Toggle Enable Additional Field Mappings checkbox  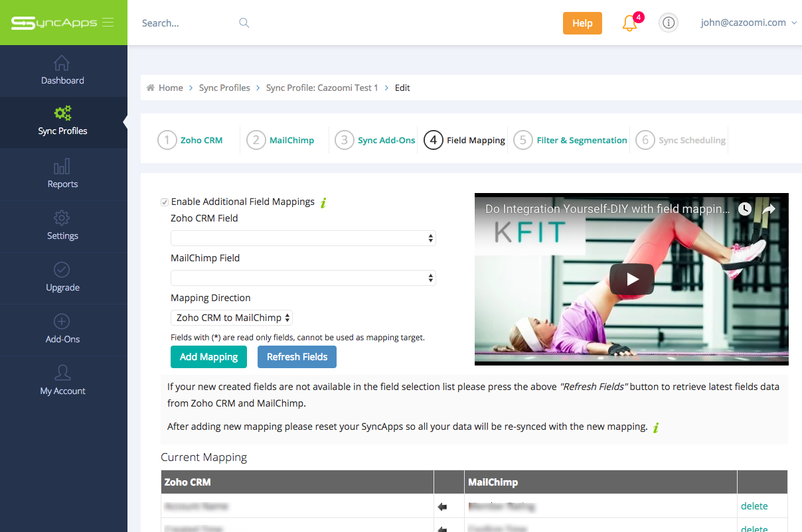tap(164, 202)
